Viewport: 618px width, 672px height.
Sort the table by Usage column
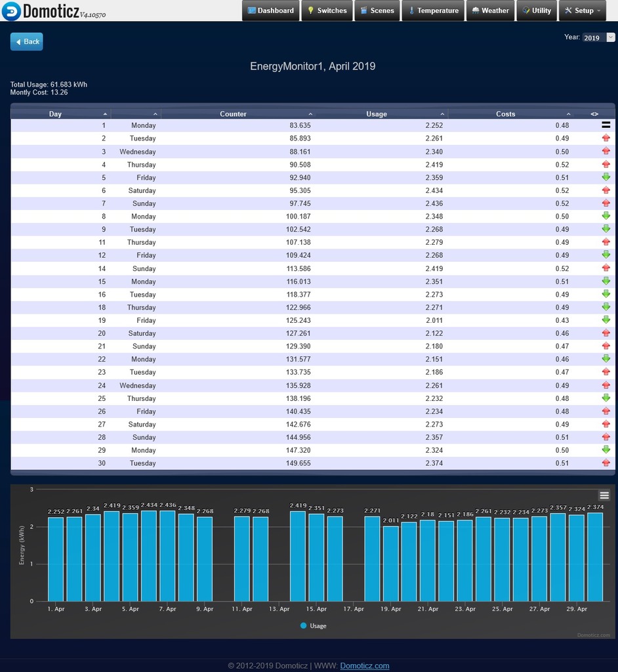click(381, 114)
